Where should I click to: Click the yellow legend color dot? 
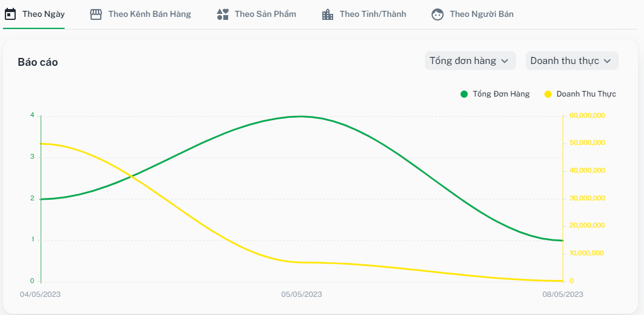coord(548,94)
